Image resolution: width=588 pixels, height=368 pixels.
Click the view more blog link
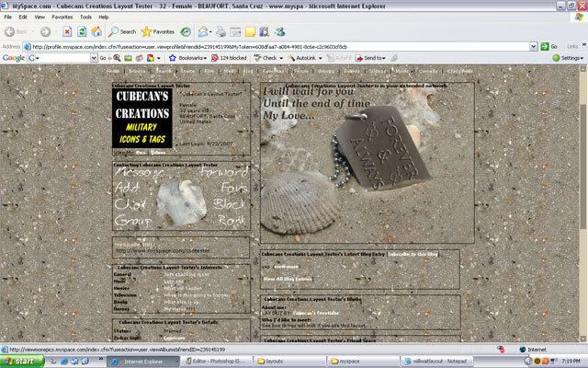(286, 267)
